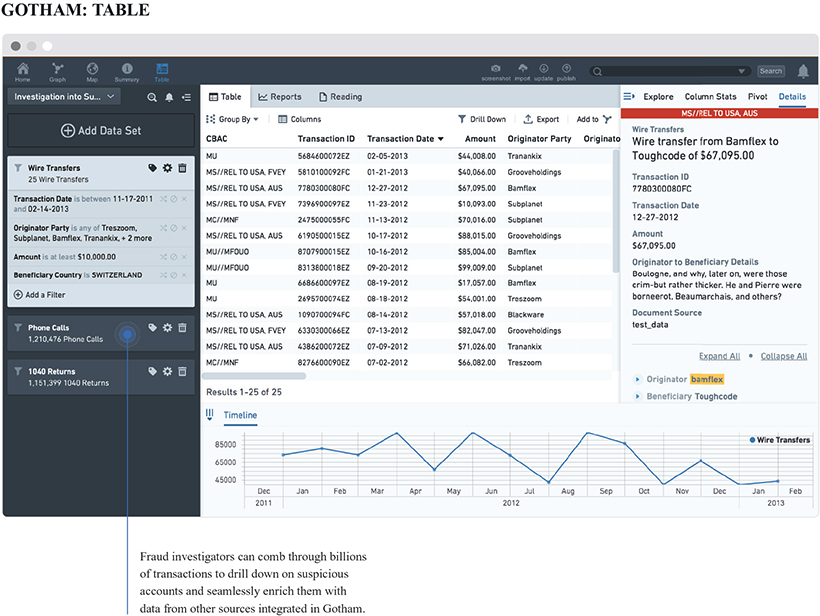Image resolution: width=820 pixels, height=616 pixels.
Task: Delete the Wire Transfers data set
Action: [182, 169]
